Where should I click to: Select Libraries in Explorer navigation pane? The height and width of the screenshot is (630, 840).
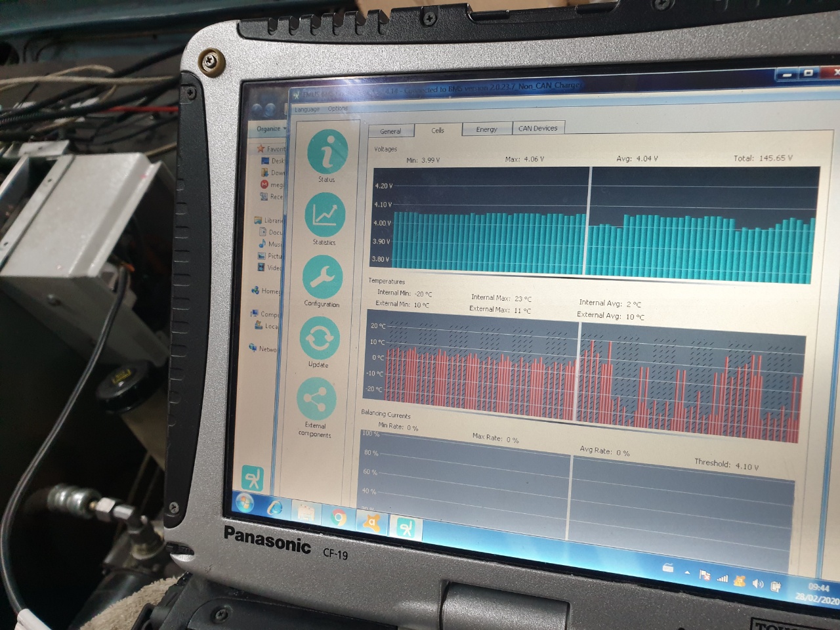click(272, 220)
